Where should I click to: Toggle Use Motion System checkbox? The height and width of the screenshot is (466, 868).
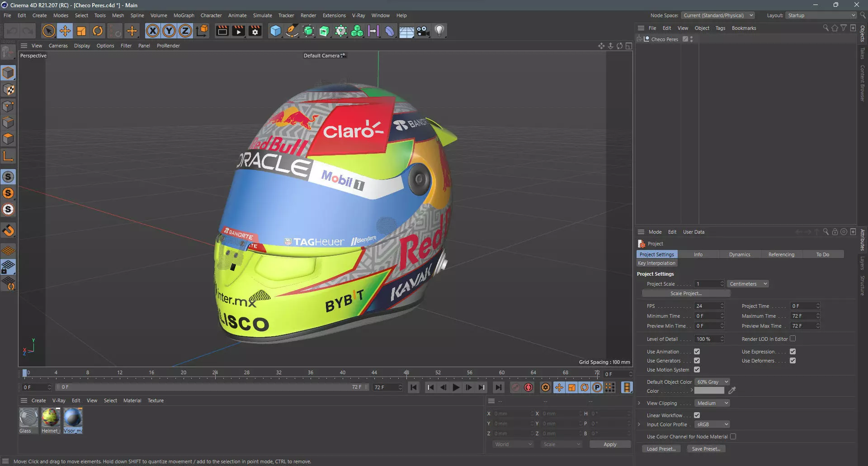[x=697, y=369]
